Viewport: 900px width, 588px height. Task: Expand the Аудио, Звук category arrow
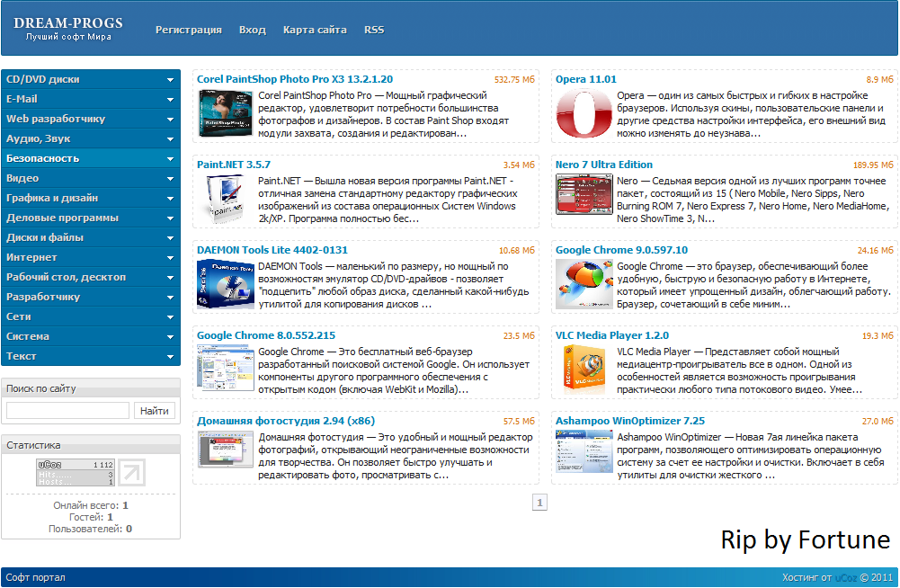coord(171,139)
